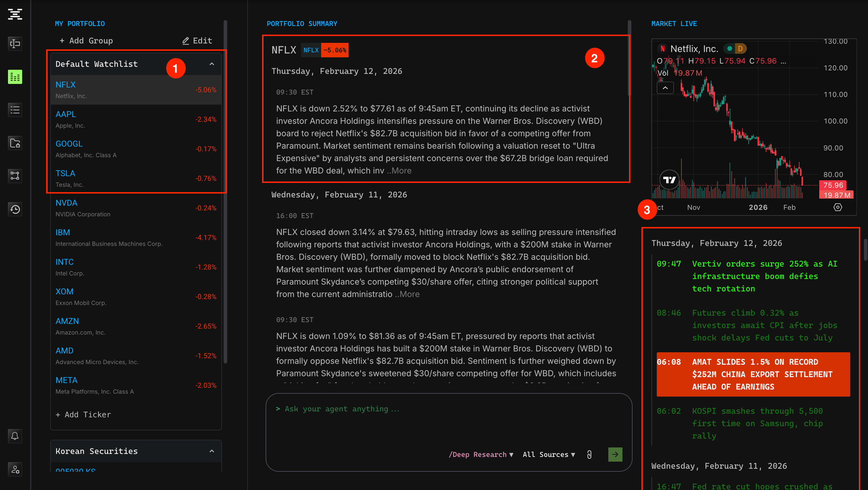Collapse the Korean Securities group

point(212,451)
